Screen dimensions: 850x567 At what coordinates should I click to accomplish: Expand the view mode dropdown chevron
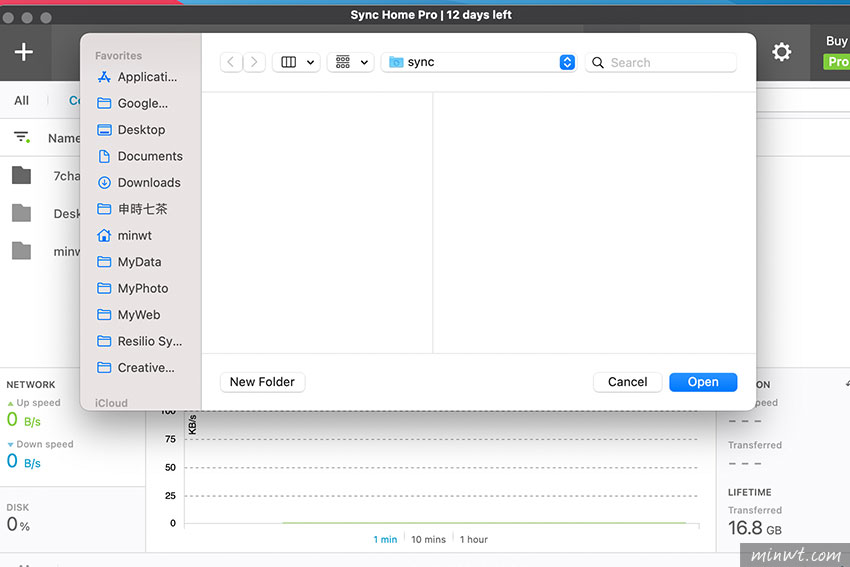[311, 62]
